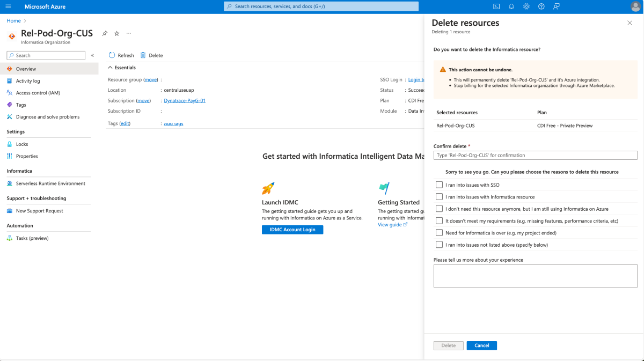
Task: Collapse the left sidebar with double chevron
Action: pyautogui.click(x=92, y=55)
